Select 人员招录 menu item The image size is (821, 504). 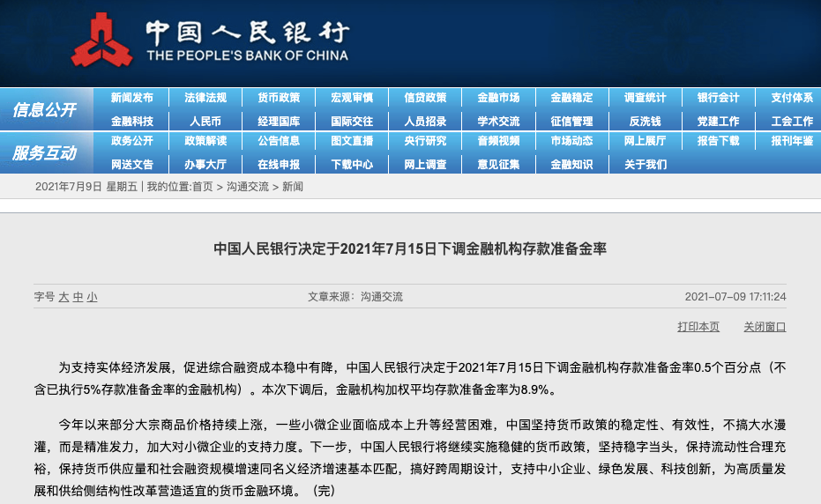[x=425, y=122]
